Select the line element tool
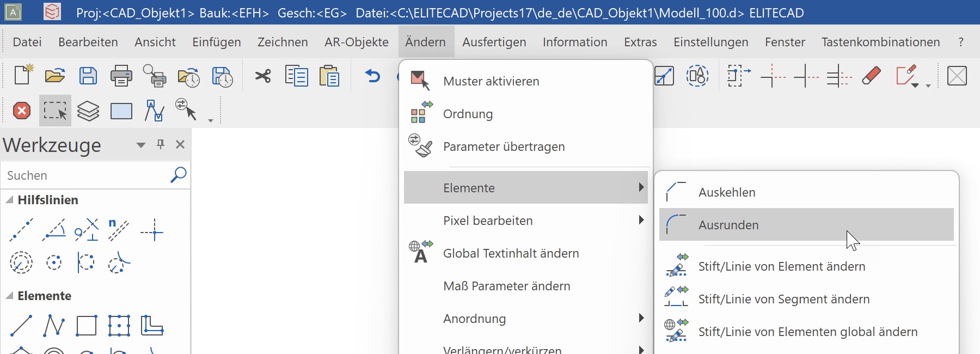 [x=21, y=326]
